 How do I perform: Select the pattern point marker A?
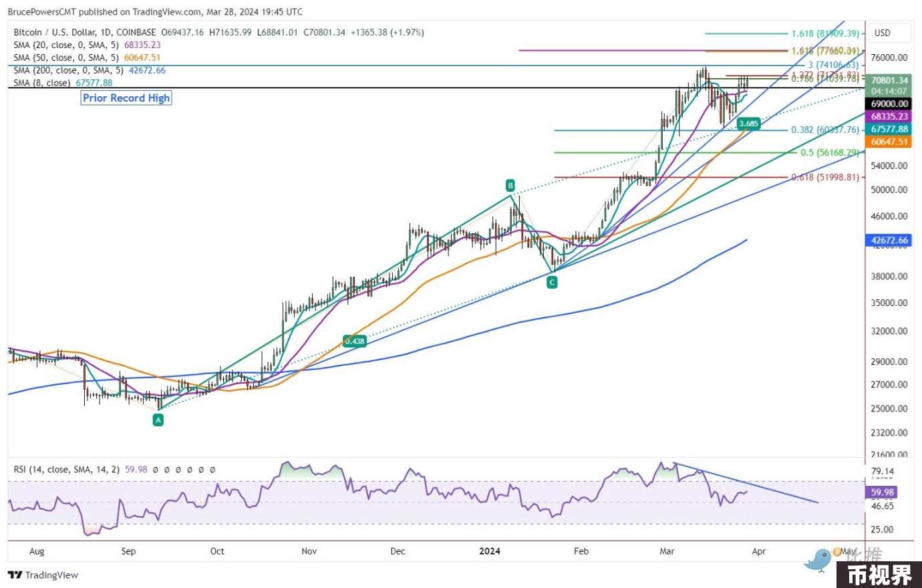pos(158,420)
